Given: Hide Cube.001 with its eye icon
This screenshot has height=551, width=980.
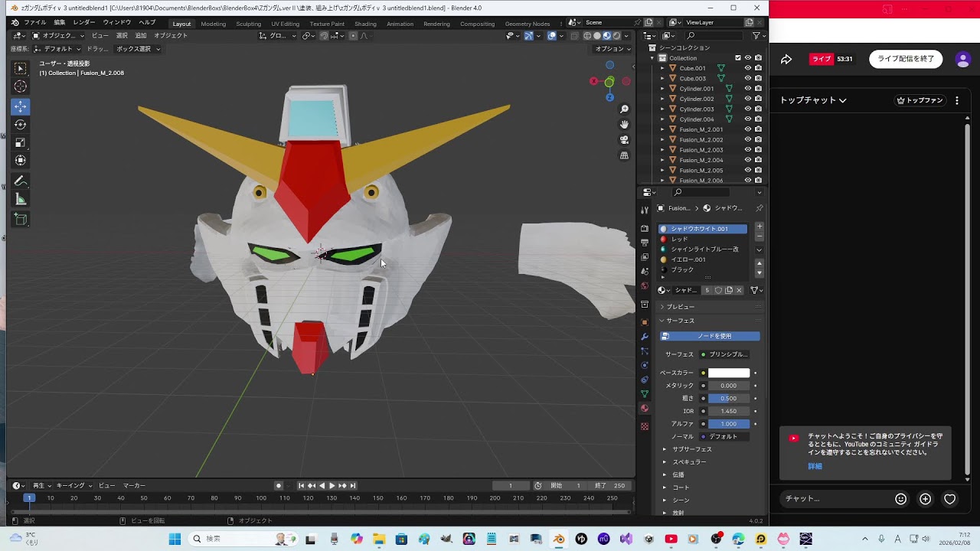Looking at the screenshot, I should pos(748,68).
